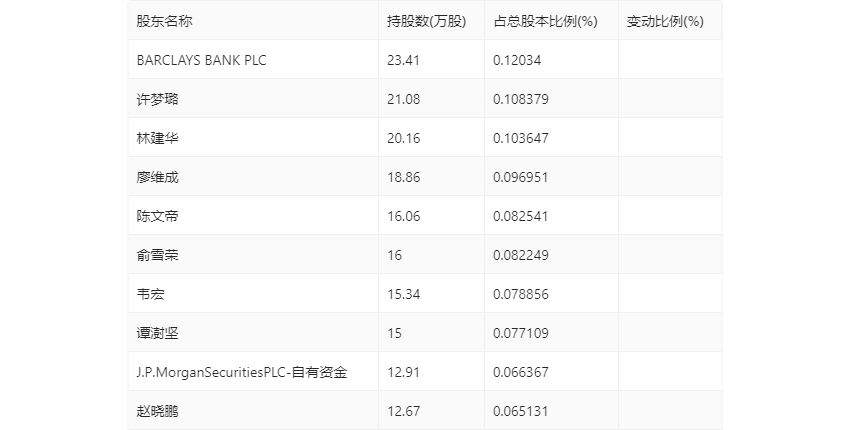Click holding value 18.86
The width and height of the screenshot is (850, 430).
403,177
